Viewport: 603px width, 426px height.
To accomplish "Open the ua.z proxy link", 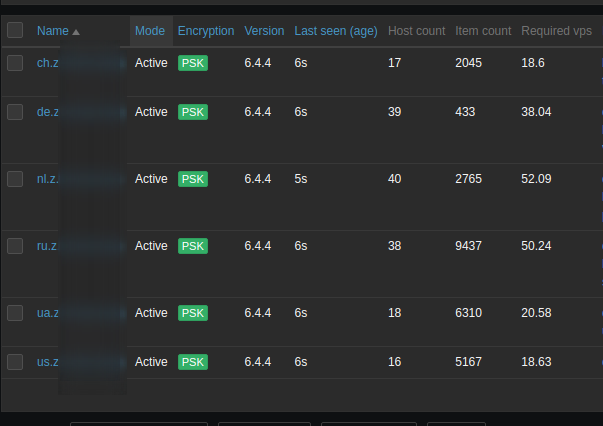I will 48,313.
